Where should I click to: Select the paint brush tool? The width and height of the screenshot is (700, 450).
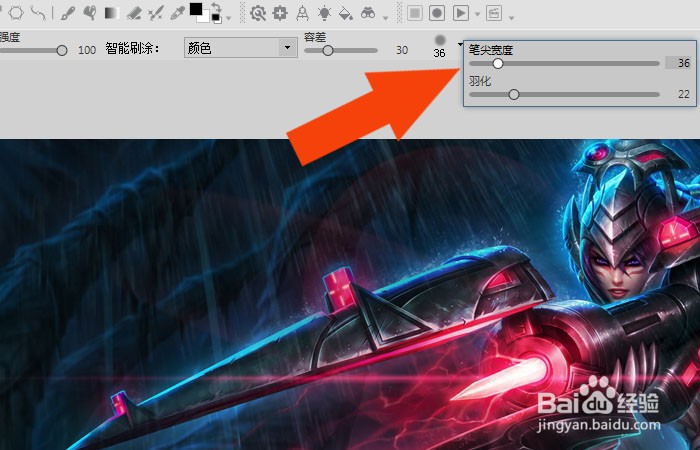[67, 13]
